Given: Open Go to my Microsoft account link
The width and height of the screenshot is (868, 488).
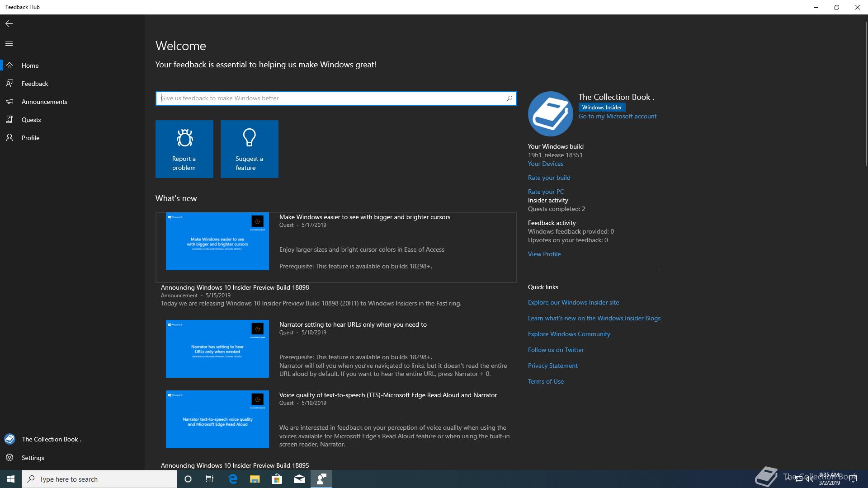Looking at the screenshot, I should 617,116.
